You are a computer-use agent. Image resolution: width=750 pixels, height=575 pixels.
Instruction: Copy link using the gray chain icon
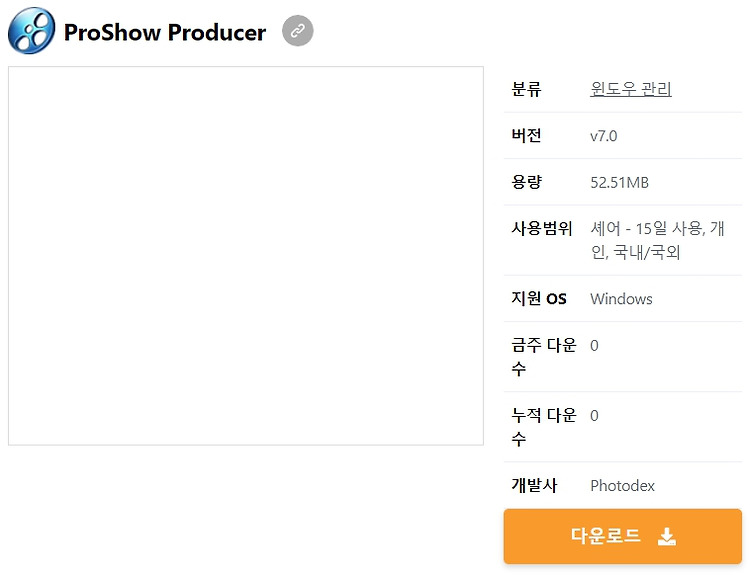pyautogui.click(x=298, y=31)
